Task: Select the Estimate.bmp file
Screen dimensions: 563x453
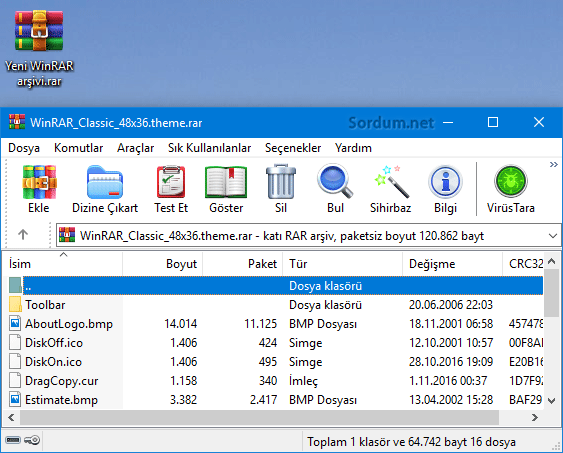Action: point(275,400)
